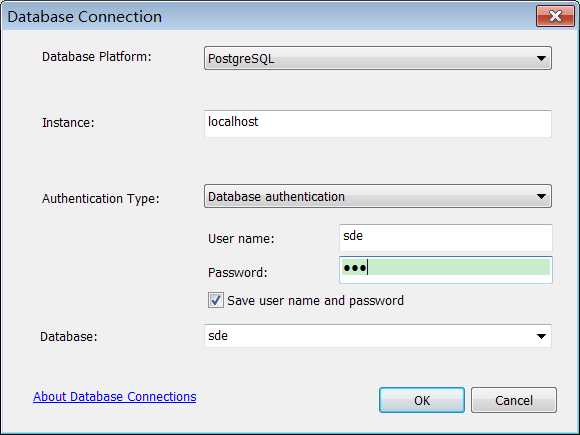Viewport: 580px width, 435px height.
Task: Click the 'Authentication Type:' label
Action: point(101,199)
